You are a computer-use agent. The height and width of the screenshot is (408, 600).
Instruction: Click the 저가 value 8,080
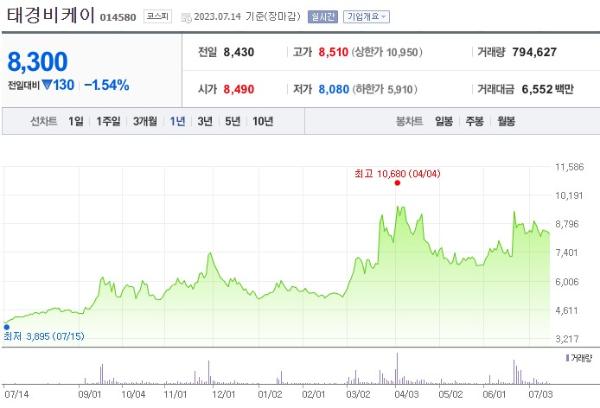point(334,89)
